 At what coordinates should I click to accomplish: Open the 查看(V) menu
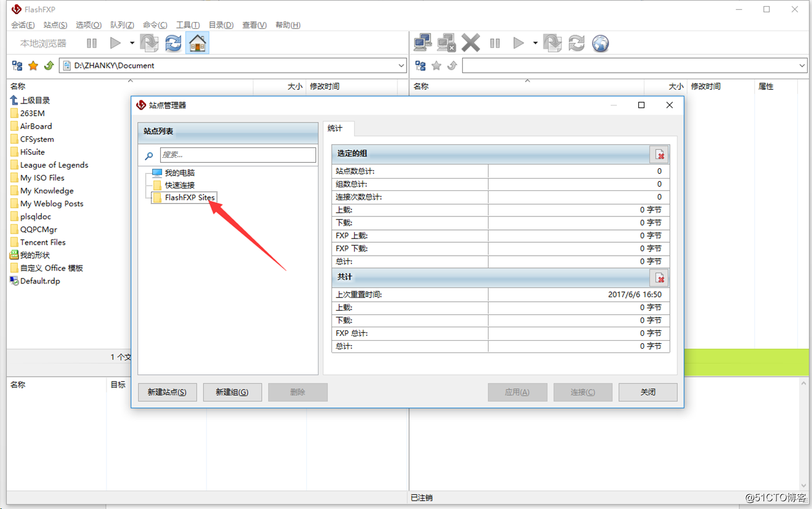coord(254,25)
